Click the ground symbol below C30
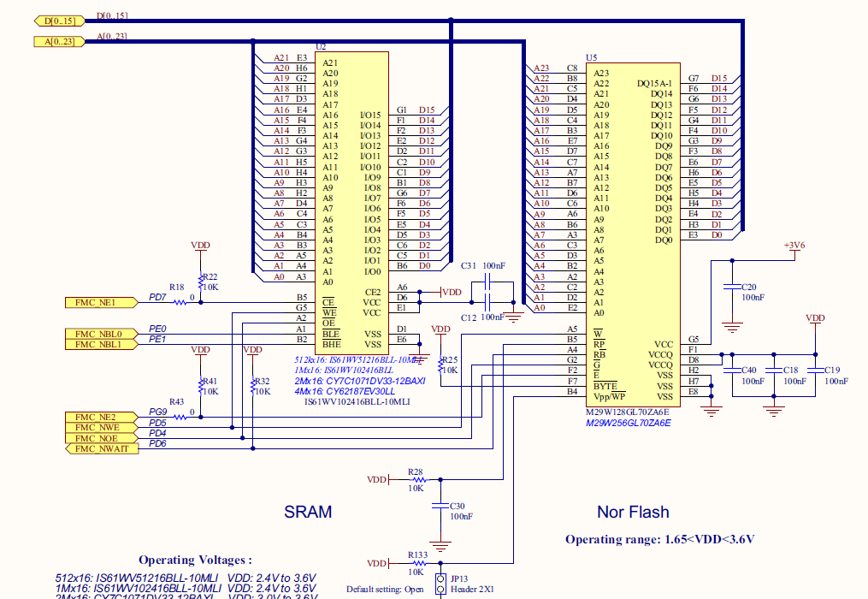868x599 pixels. tap(439, 543)
